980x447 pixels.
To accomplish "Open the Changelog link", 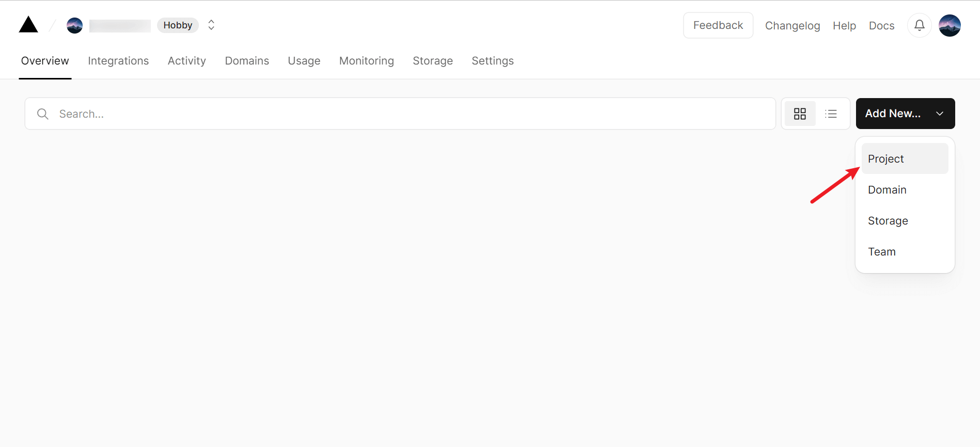I will pyautogui.click(x=792, y=26).
